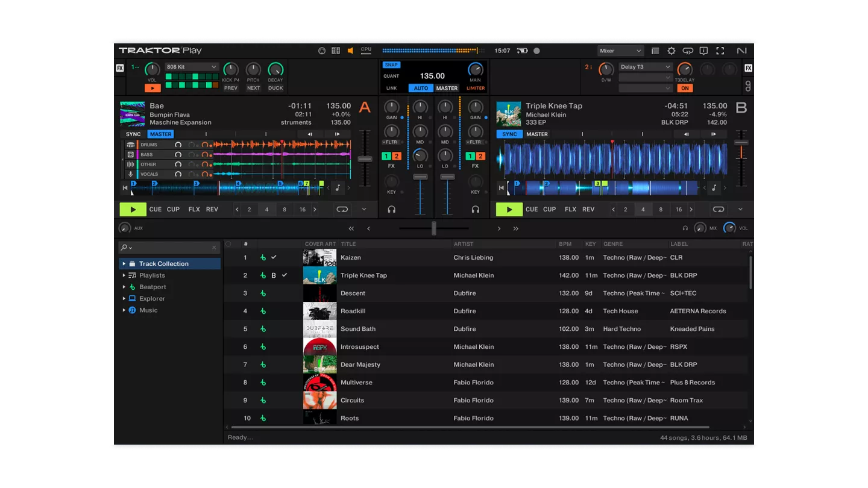Toggle SNAP mode in master panel
This screenshot has width=868, height=488.
pos(391,65)
